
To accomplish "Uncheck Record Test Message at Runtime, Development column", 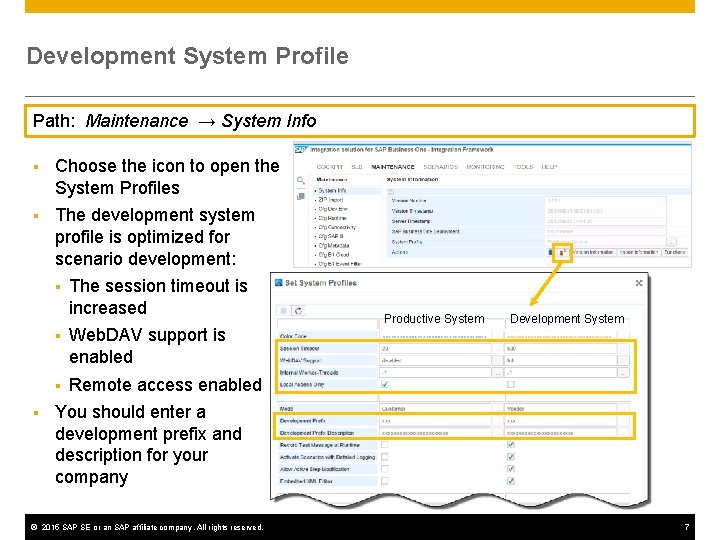I will click(511, 444).
